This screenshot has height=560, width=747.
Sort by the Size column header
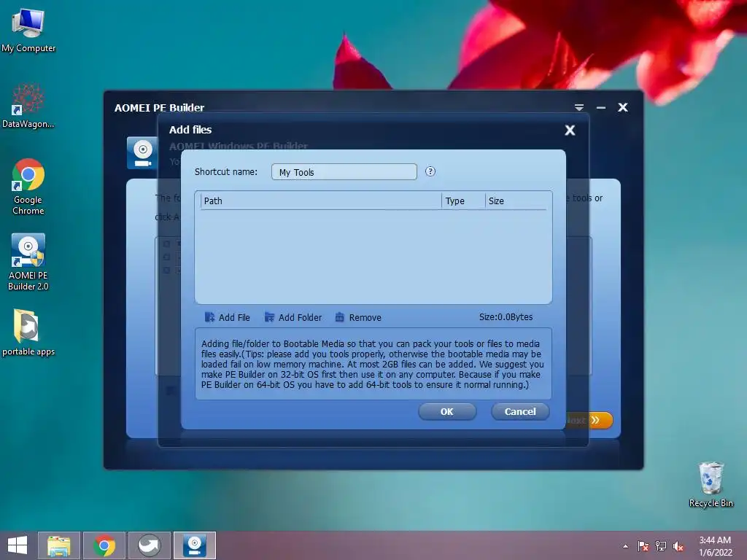[x=516, y=201]
